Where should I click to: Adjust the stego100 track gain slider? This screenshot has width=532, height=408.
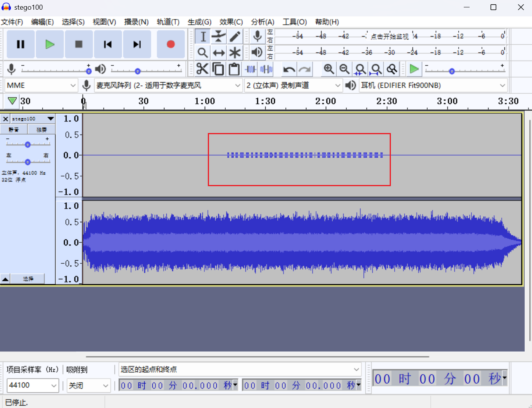[28, 145]
